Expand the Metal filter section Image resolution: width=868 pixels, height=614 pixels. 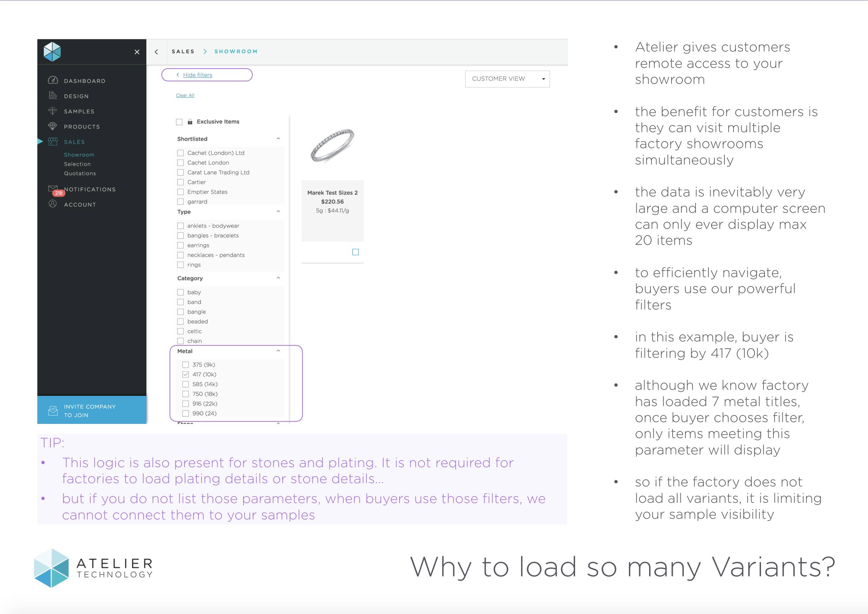[x=278, y=351]
